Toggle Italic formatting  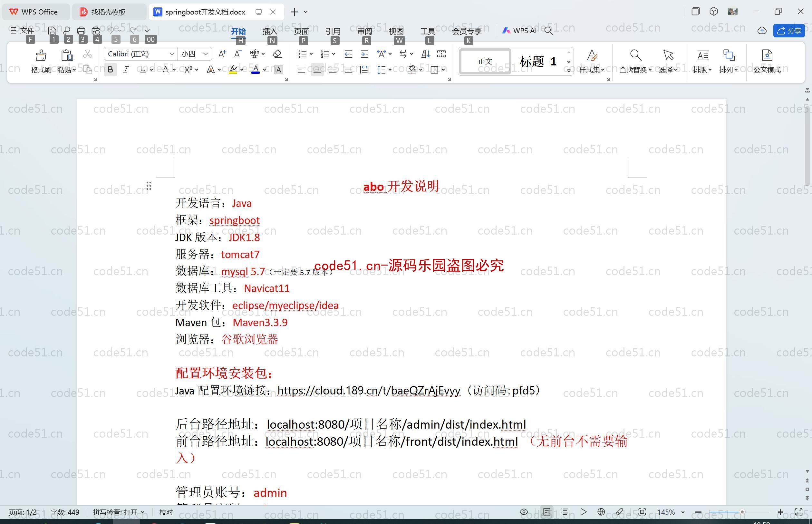[126, 70]
